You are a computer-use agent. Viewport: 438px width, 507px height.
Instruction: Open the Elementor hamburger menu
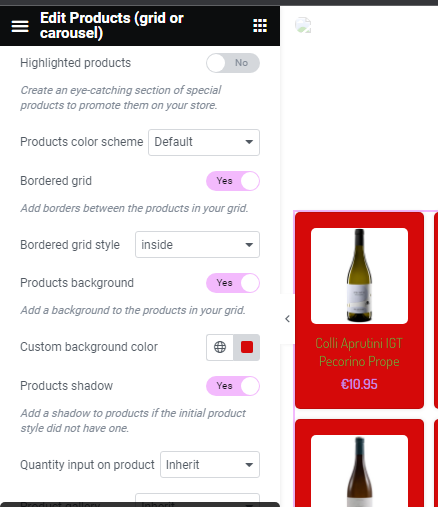pos(20,26)
